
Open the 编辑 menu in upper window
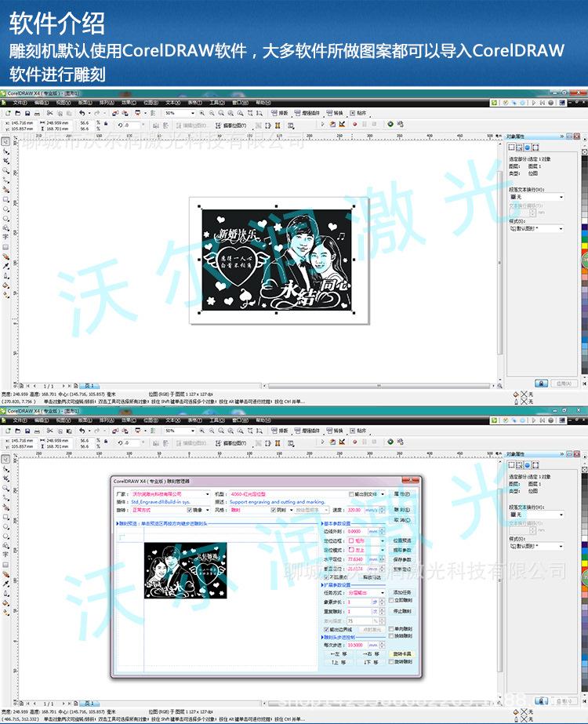click(x=42, y=103)
